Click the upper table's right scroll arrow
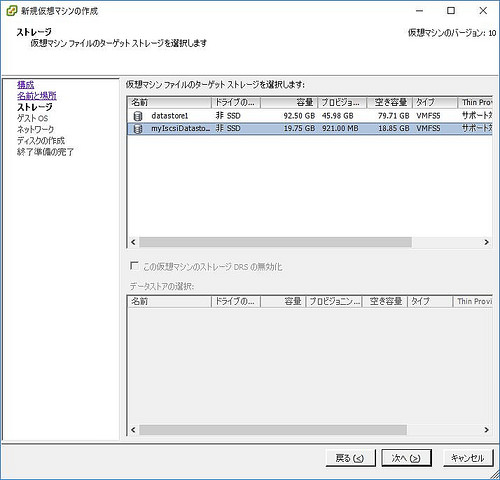 pyautogui.click(x=486, y=242)
